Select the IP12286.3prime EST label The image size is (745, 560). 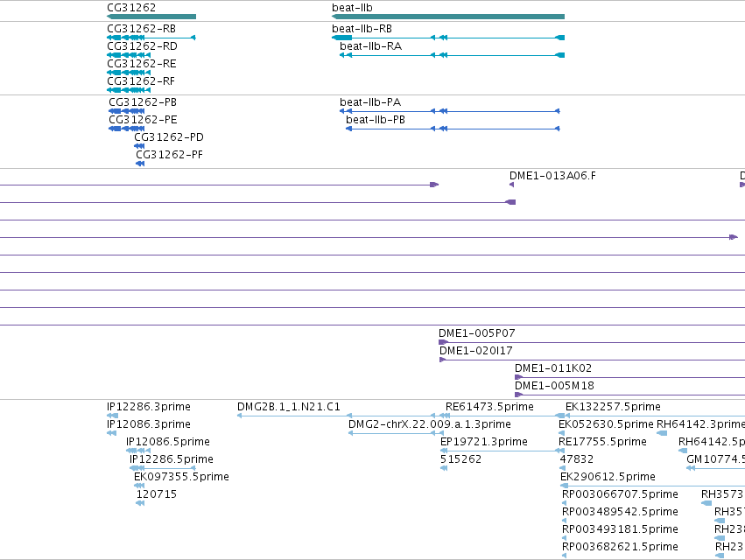coord(149,407)
